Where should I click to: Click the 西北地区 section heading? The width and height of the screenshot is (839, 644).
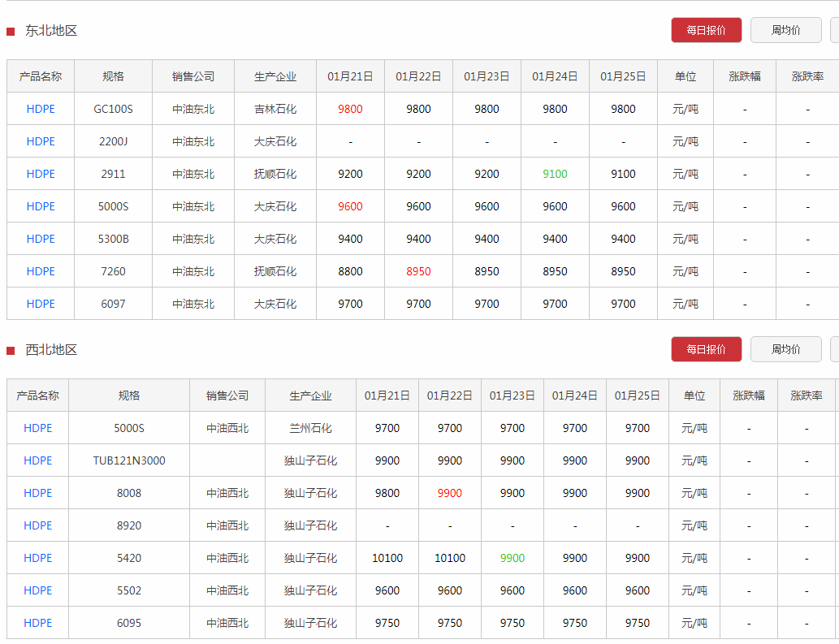(51, 350)
